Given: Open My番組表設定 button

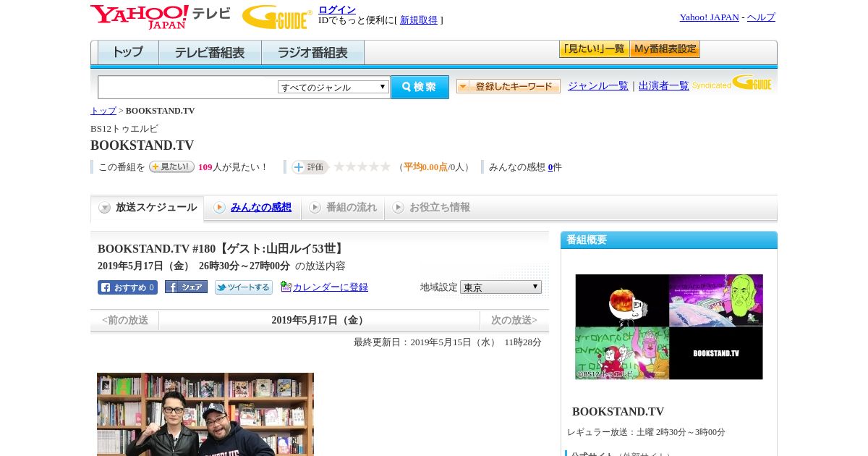Looking at the screenshot, I should (665, 49).
